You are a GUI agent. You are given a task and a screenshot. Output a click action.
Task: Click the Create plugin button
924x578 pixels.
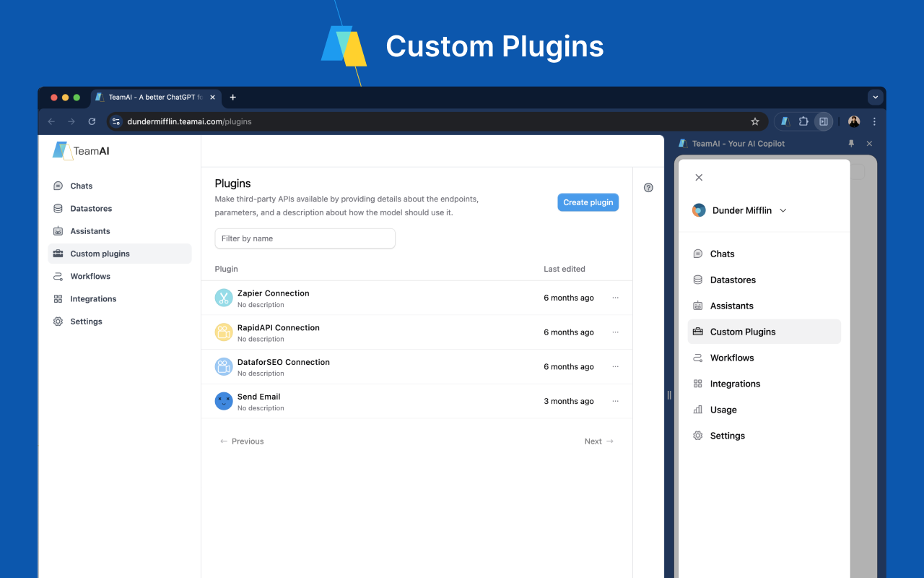(x=588, y=202)
